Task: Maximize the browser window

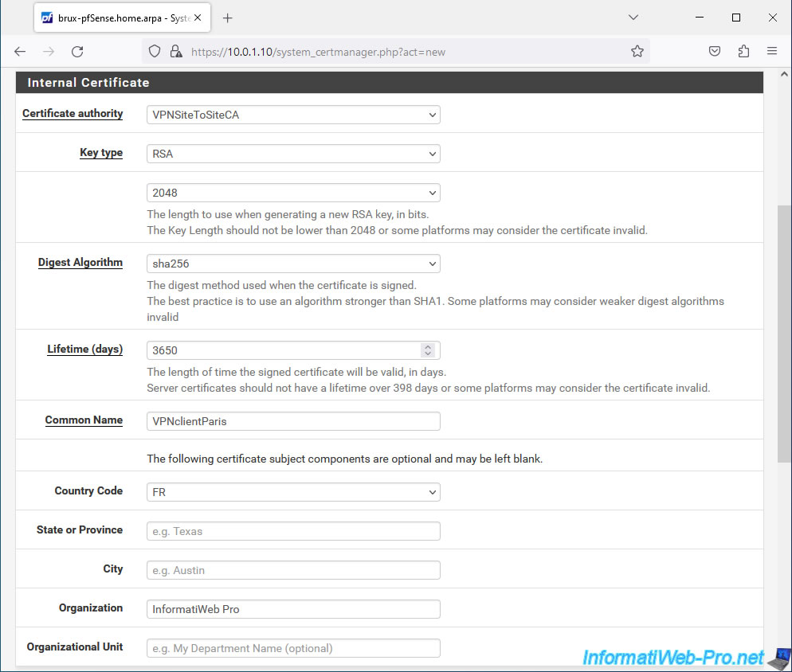Action: click(736, 18)
